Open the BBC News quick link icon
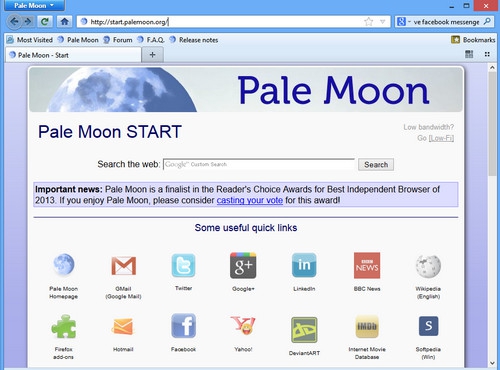This screenshot has height=370, width=500. [367, 265]
